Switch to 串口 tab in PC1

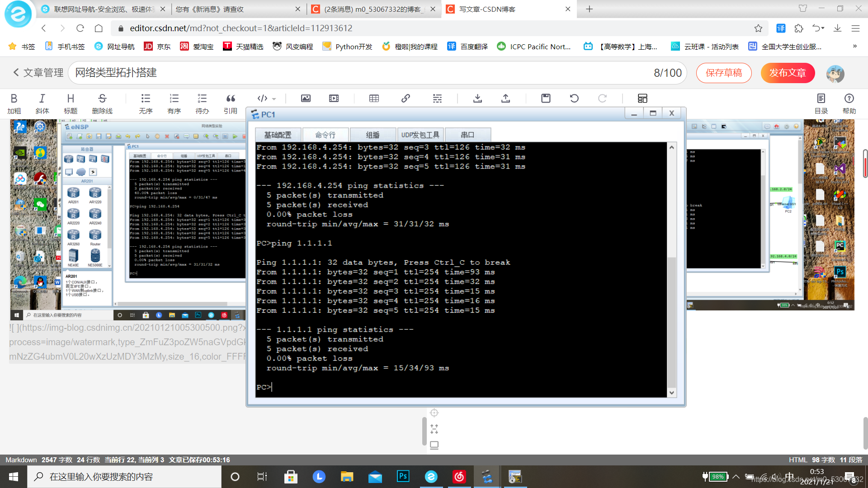[468, 135]
